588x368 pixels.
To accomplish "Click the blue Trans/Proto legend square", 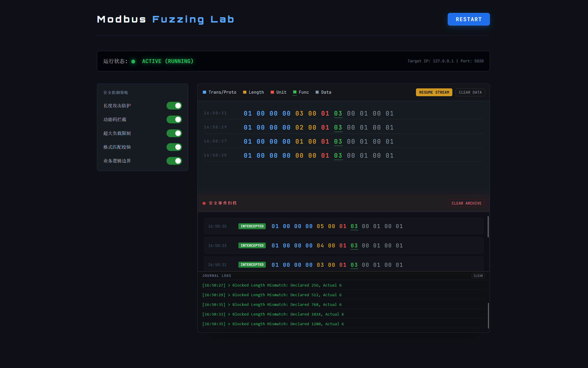I will point(204,92).
